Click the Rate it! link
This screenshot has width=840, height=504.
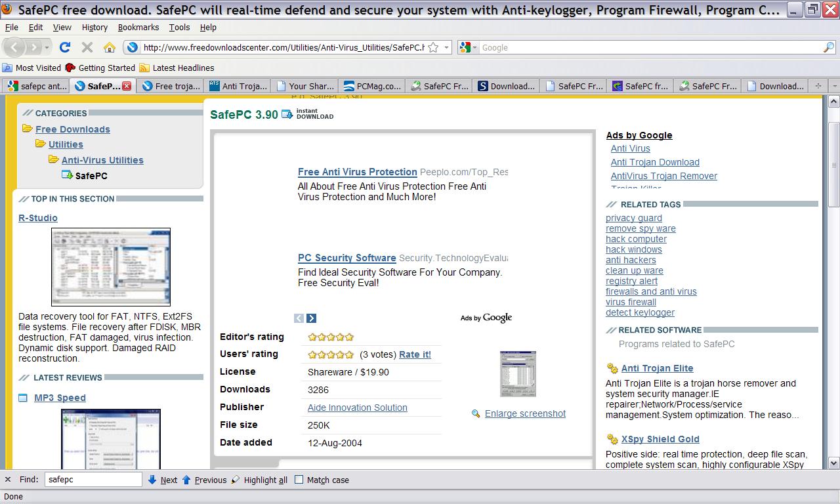tap(415, 354)
